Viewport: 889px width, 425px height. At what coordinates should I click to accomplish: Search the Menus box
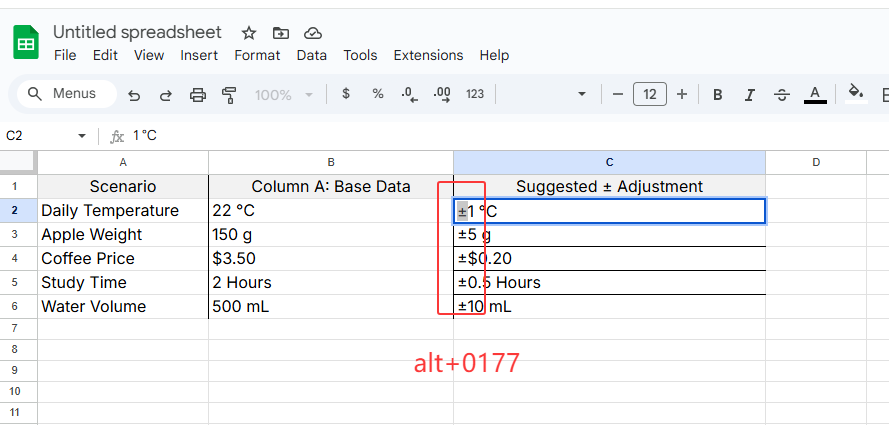coord(66,94)
